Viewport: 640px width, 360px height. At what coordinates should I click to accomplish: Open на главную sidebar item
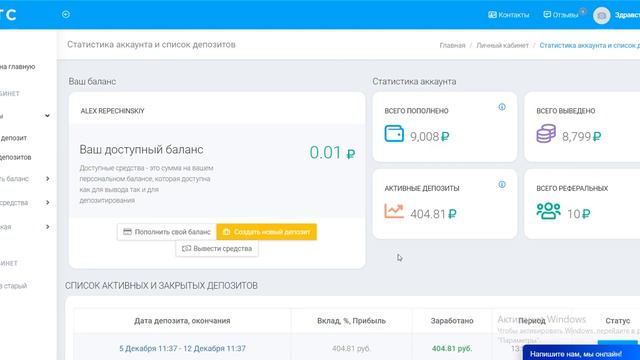click(x=17, y=67)
